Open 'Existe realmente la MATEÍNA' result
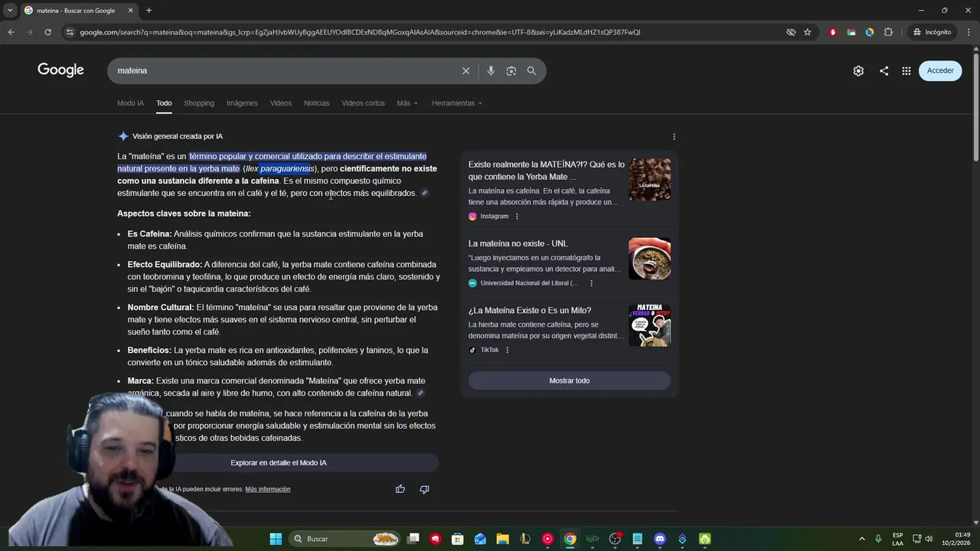 click(x=546, y=170)
